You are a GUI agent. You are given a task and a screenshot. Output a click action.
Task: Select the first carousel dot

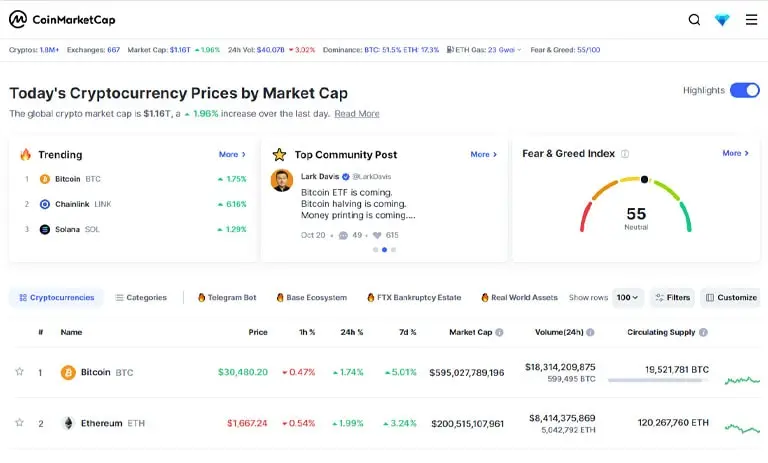click(375, 250)
